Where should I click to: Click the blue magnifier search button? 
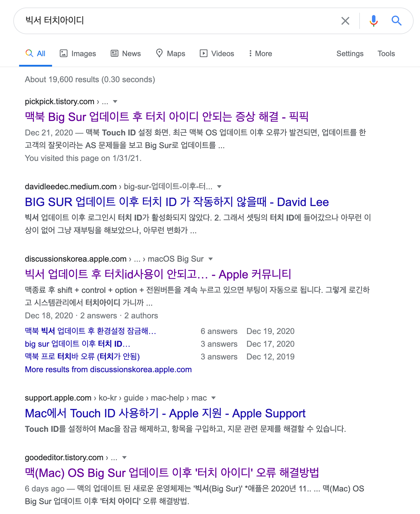396,21
